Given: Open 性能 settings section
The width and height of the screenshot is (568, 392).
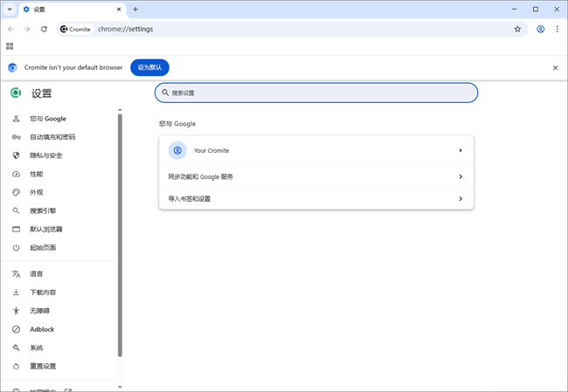Looking at the screenshot, I should [36, 174].
